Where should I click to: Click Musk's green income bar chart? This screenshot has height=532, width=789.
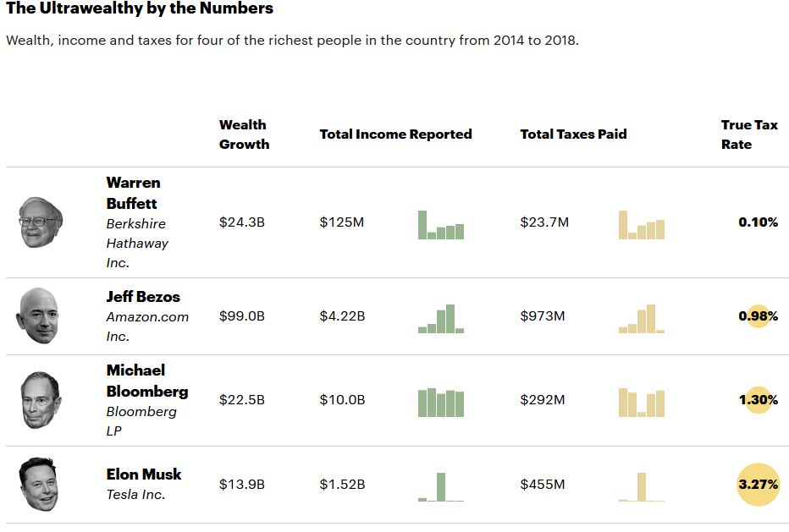[441, 487]
